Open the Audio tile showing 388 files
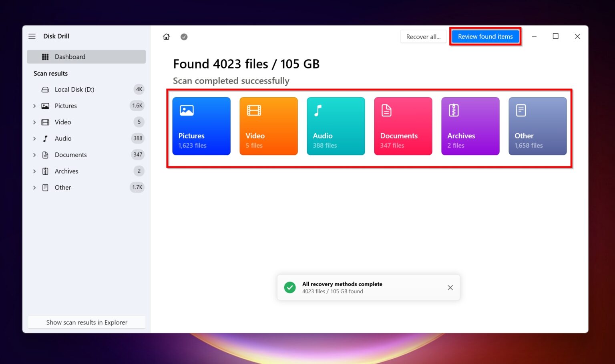Screen dimensions: 615x364 click(336, 126)
